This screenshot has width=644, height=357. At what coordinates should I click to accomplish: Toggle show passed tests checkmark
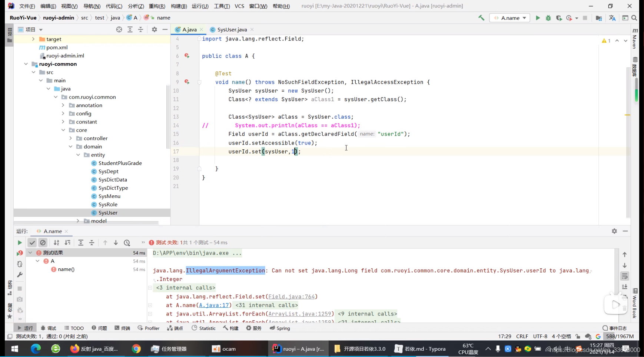coord(32,242)
